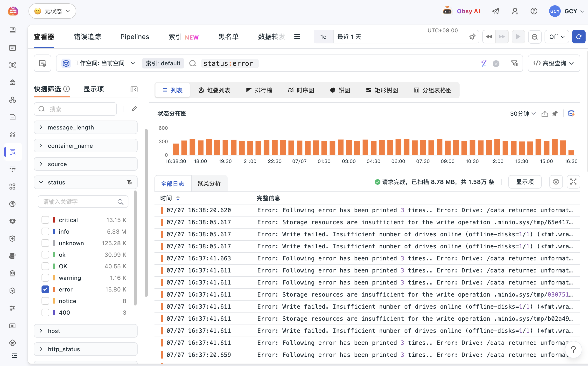
Task: Open the zoom-out time range icon
Action: pyautogui.click(x=534, y=37)
